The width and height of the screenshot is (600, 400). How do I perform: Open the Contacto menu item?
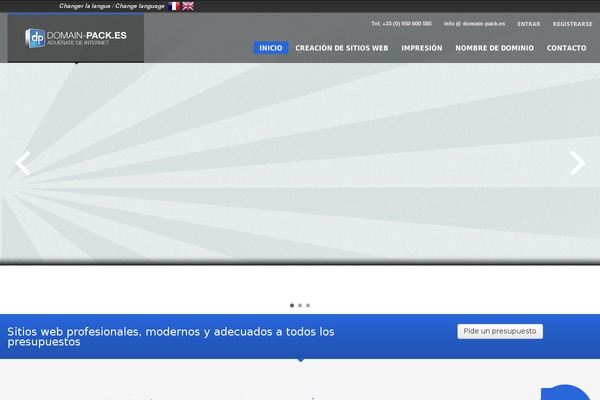pyautogui.click(x=566, y=48)
